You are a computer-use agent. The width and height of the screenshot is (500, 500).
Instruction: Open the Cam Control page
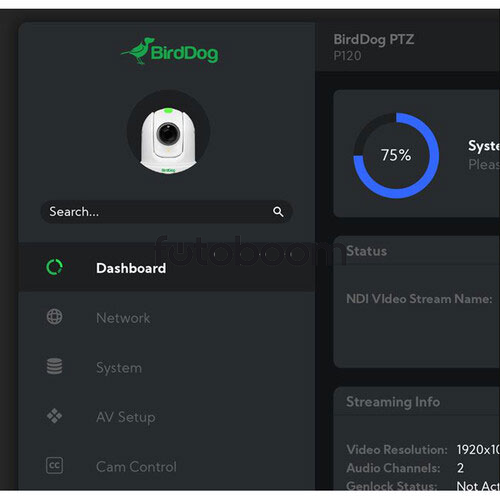pyautogui.click(x=167, y=466)
